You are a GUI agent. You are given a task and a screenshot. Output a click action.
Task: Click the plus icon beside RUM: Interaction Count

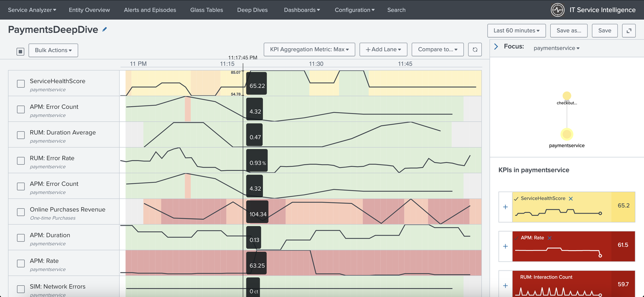tap(505, 285)
